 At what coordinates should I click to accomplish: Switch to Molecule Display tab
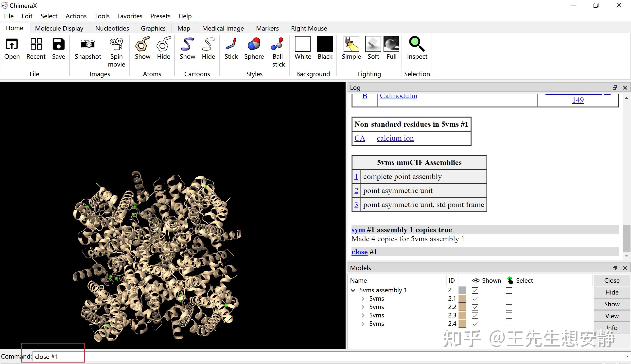pyautogui.click(x=59, y=28)
